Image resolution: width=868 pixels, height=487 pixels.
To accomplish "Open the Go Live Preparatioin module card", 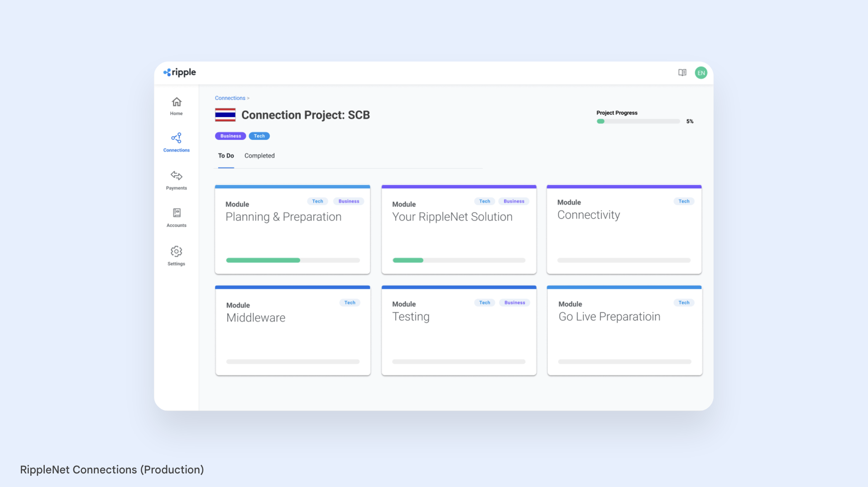I will click(x=625, y=330).
